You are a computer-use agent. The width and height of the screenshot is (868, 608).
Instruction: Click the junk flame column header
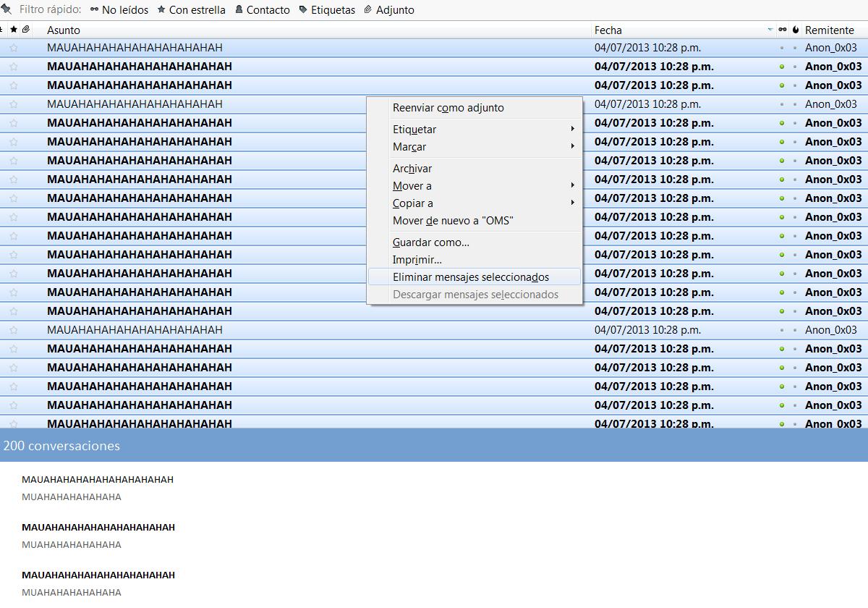tap(795, 30)
